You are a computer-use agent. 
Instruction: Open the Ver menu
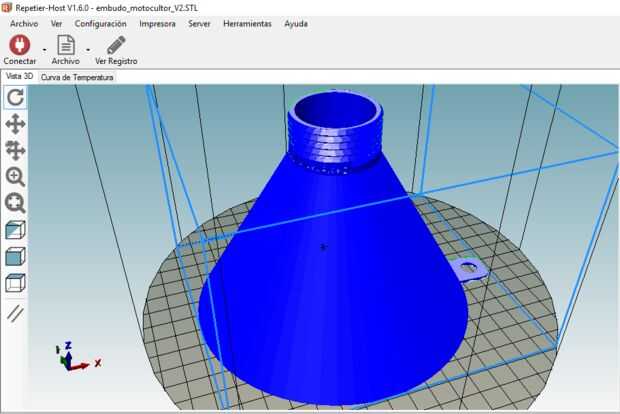[56, 24]
